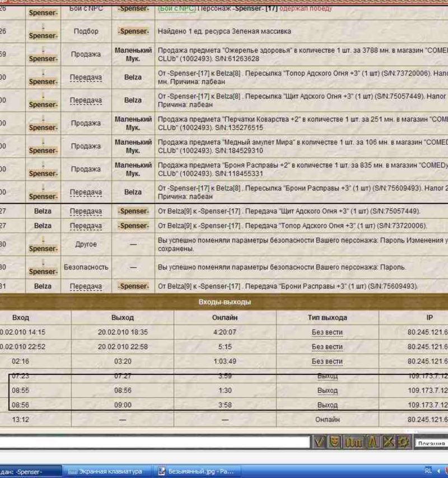Click the 'A' icon in chat bar
The height and width of the screenshot is (478, 448).
point(372,442)
